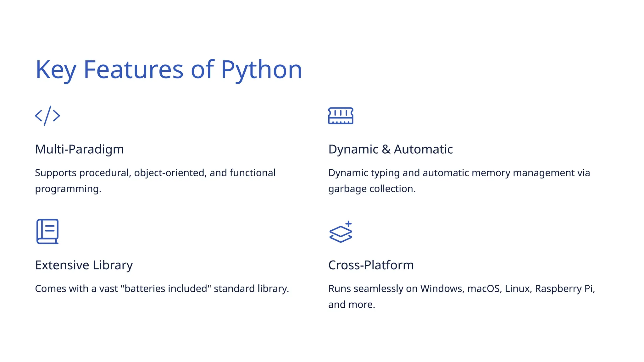Click the 'Runs seamlessly on Windows' line

pos(461,289)
